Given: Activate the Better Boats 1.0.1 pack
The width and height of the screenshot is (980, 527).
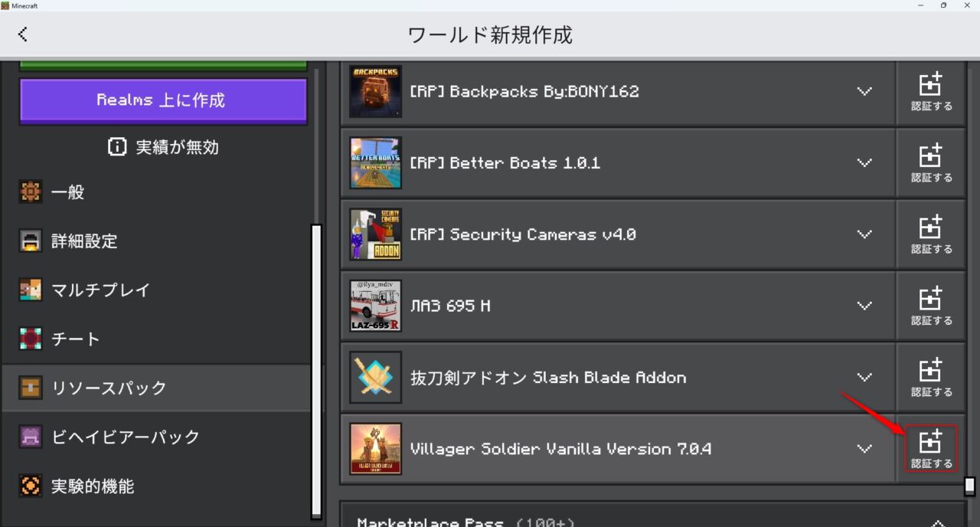Looking at the screenshot, I should click(x=931, y=163).
